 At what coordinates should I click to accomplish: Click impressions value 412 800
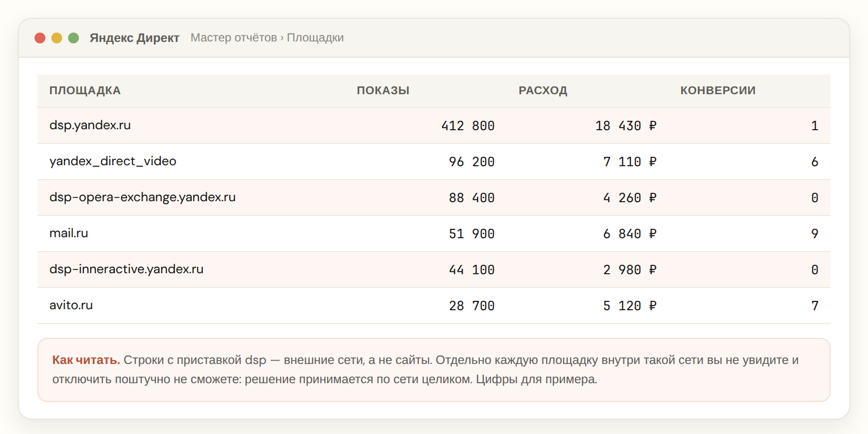(x=468, y=126)
